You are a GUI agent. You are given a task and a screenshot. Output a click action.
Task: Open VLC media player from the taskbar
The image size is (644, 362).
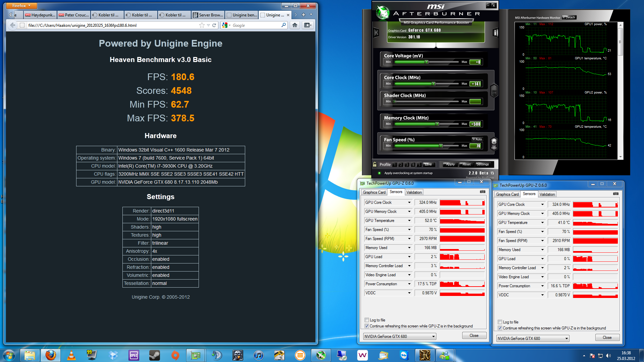pos(71,355)
